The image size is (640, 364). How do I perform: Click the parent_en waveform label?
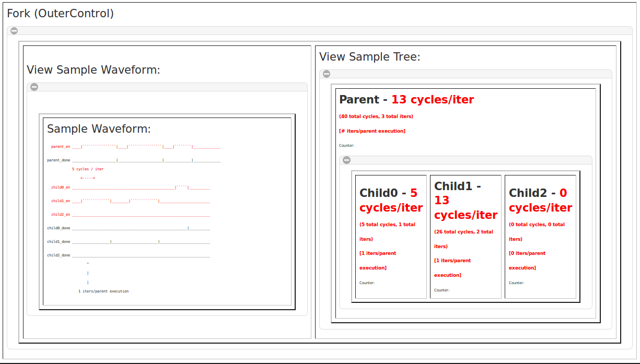pos(61,147)
